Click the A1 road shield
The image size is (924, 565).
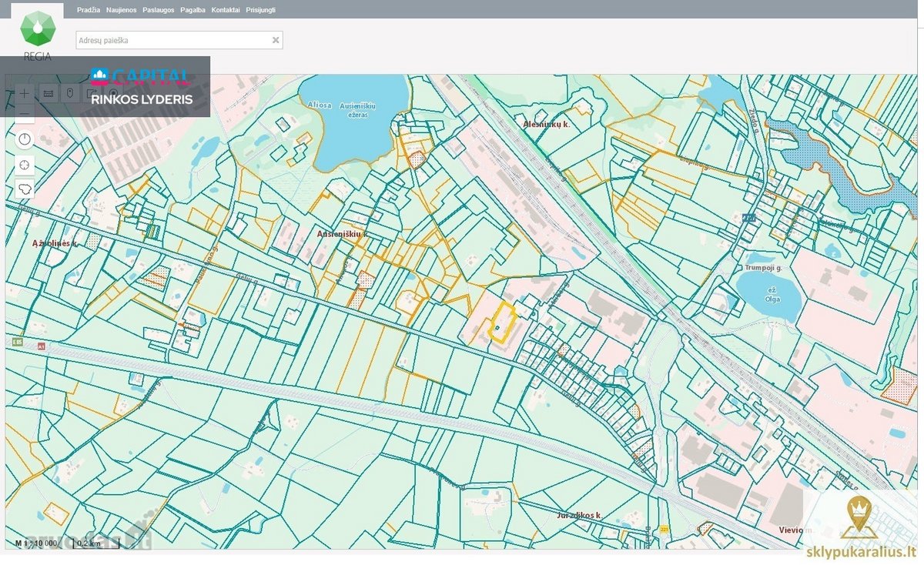pos(42,347)
